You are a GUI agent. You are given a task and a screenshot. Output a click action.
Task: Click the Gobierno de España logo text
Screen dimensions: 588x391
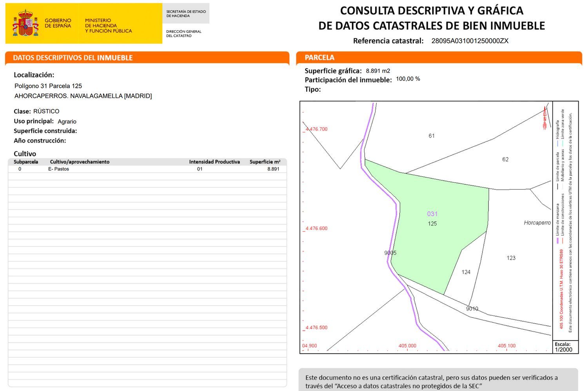click(58, 23)
